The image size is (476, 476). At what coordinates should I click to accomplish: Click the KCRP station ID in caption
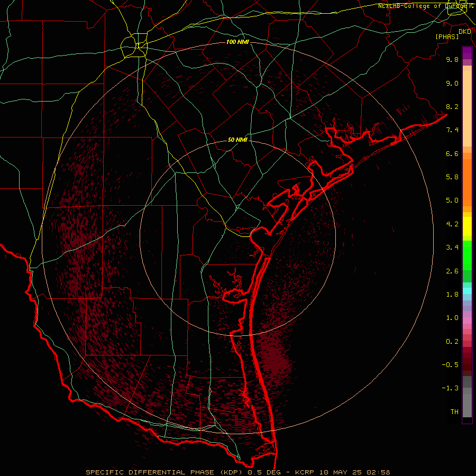point(306,472)
